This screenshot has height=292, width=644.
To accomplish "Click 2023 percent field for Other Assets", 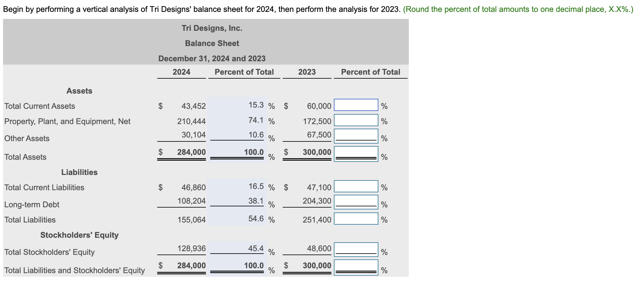I will pyautogui.click(x=356, y=136).
